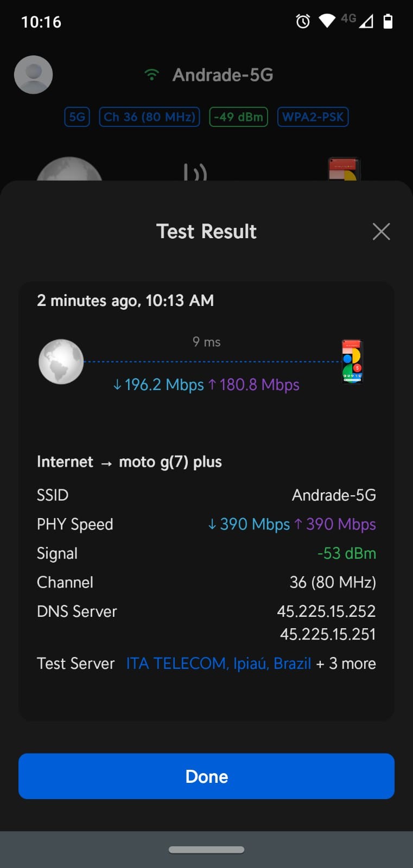Tap the WPA2-PSK security badge
Viewport: 413px width, 868px height.
(313, 117)
